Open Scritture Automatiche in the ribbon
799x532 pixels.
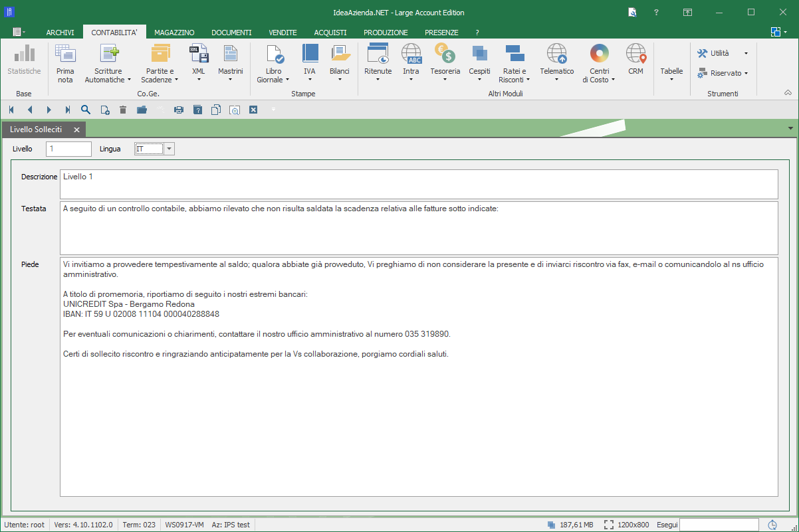[x=108, y=64]
